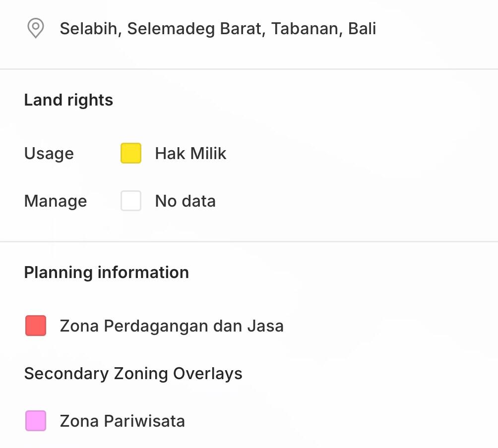Click the Manage row label
Image resolution: width=498 pixels, height=448 pixels.
tap(55, 201)
